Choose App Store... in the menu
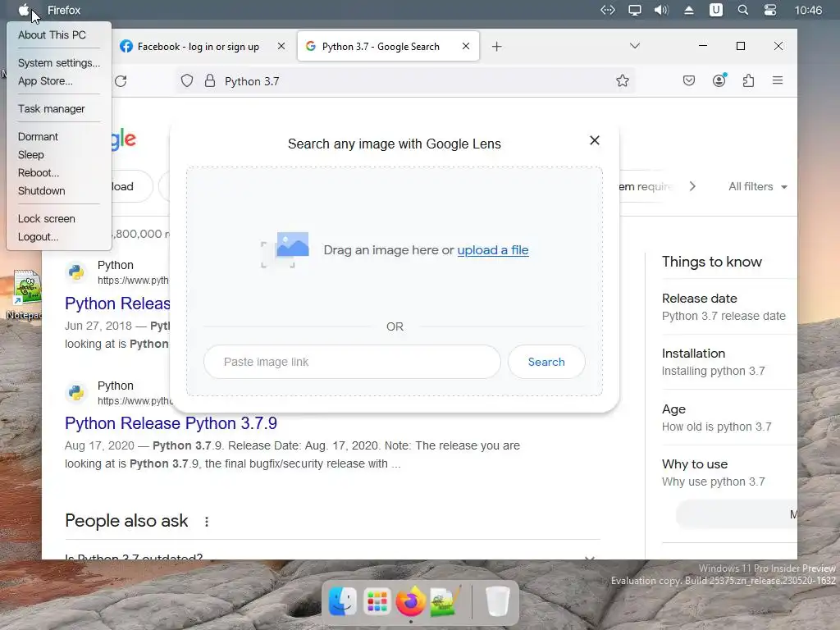This screenshot has height=630, width=840. (x=46, y=81)
